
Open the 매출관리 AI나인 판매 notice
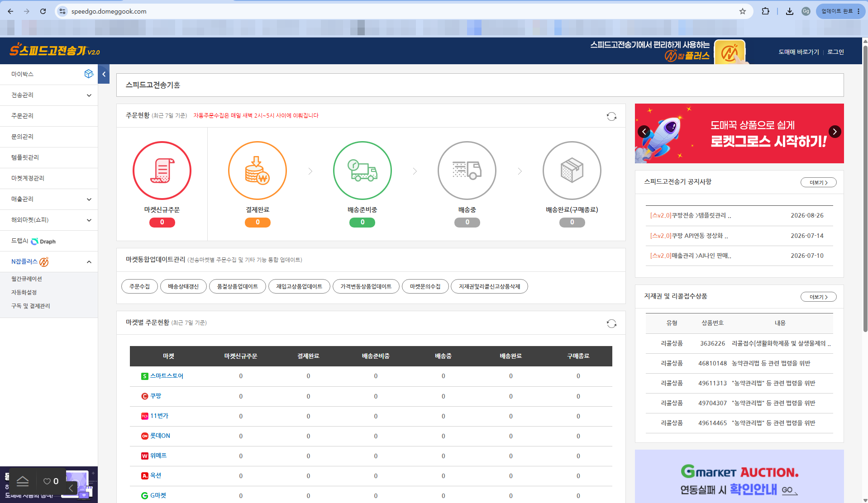[x=691, y=256]
